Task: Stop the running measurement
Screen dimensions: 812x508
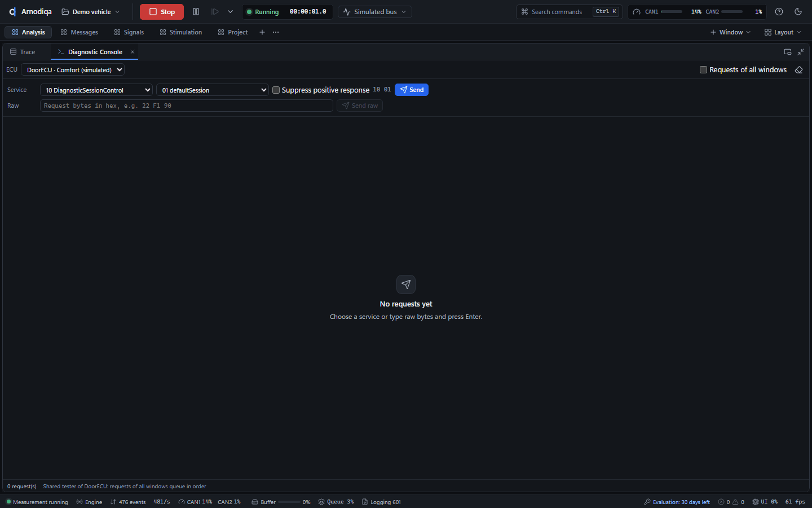Action: (x=162, y=12)
